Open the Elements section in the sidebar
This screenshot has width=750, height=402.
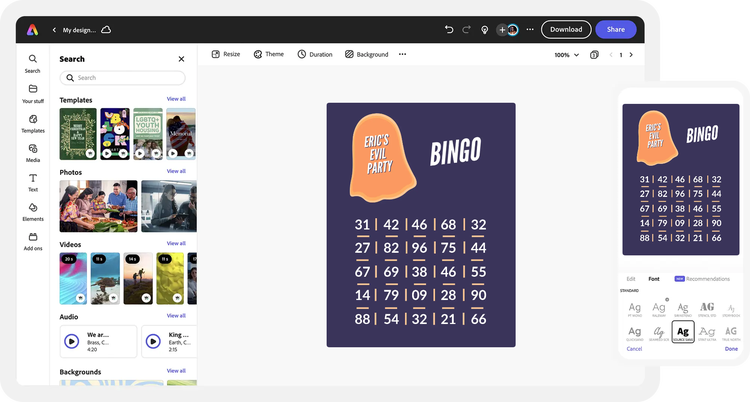click(33, 212)
